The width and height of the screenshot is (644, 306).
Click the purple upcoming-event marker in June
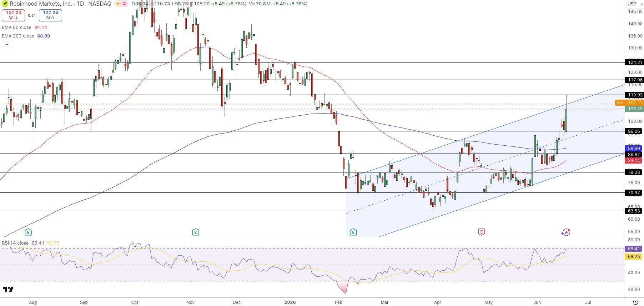click(565, 232)
